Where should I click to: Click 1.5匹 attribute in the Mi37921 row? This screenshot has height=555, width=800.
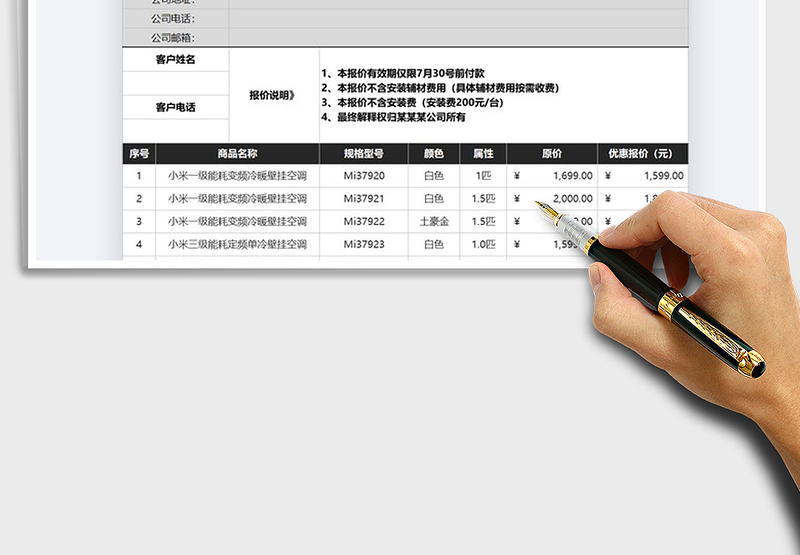click(483, 199)
